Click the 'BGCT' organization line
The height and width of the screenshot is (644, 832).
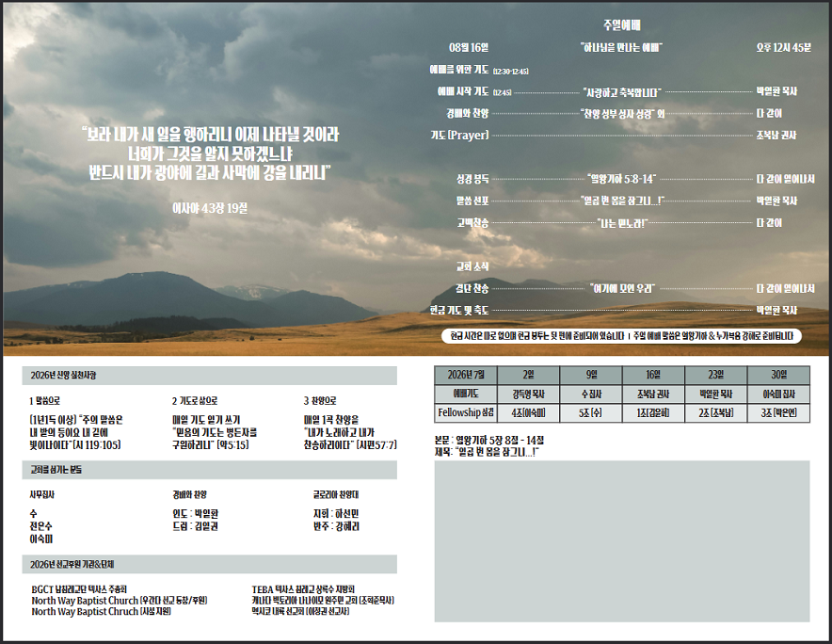pos(79,589)
